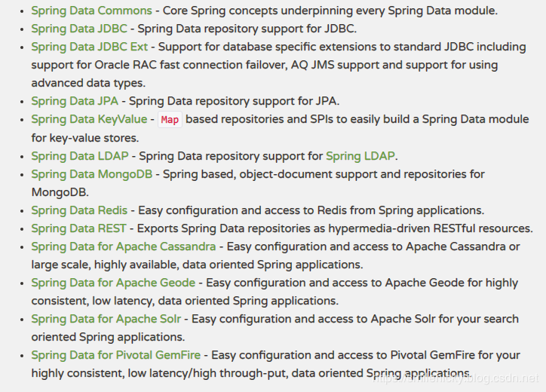Viewport: 546px width, 392px height.
Task: Click 'oriented Spring applications.' under Solr
Action: coord(108,337)
